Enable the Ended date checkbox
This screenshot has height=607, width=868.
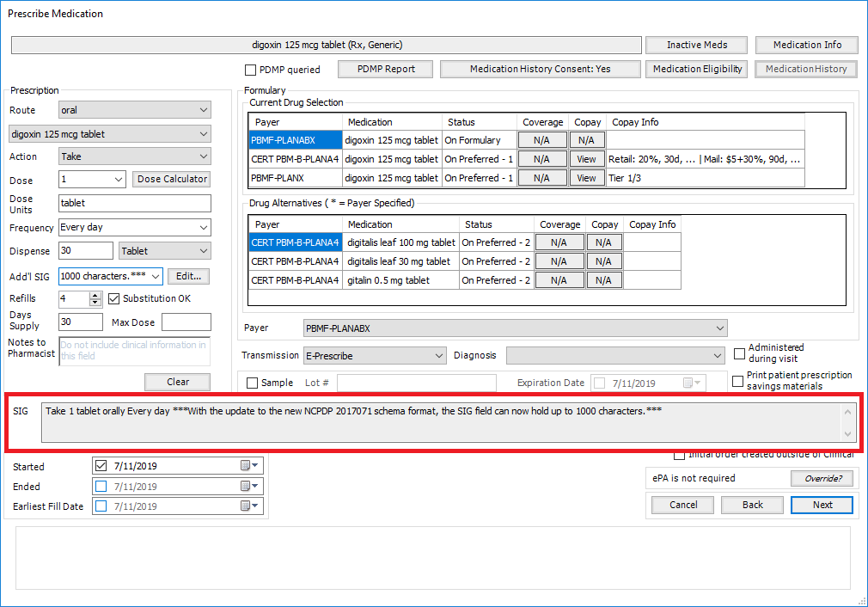tap(101, 487)
